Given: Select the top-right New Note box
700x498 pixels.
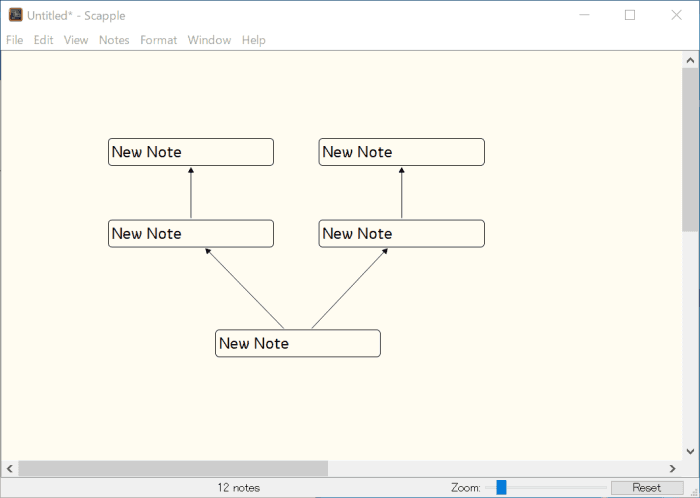Looking at the screenshot, I should 401,152.
